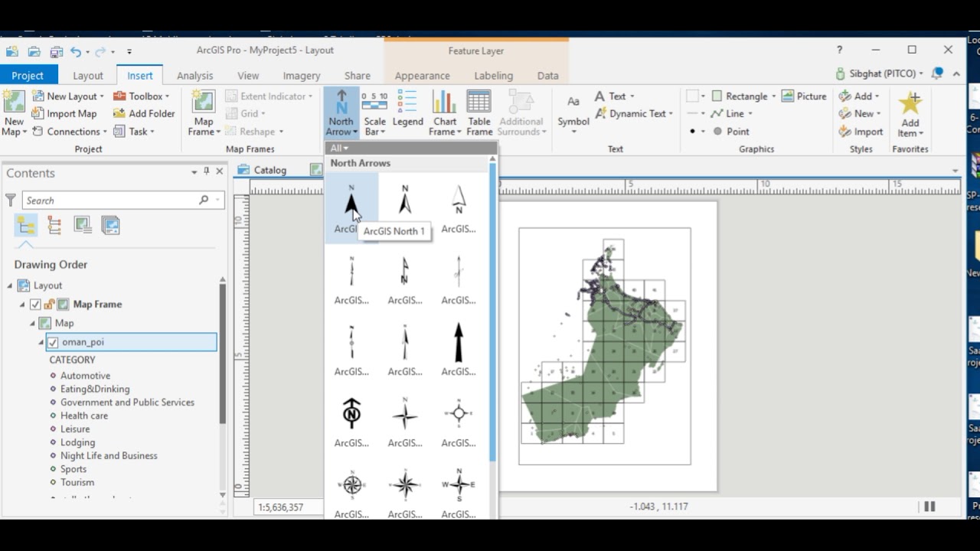Screen dimensions: 980x551
Task: Click the Open project icon in quick access
Action: (34, 51)
